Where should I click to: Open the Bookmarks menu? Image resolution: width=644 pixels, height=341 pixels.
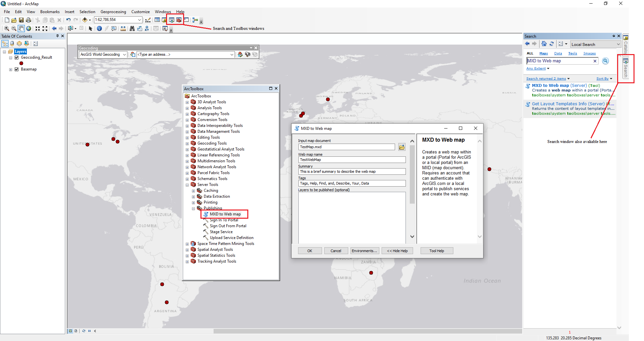(x=50, y=12)
